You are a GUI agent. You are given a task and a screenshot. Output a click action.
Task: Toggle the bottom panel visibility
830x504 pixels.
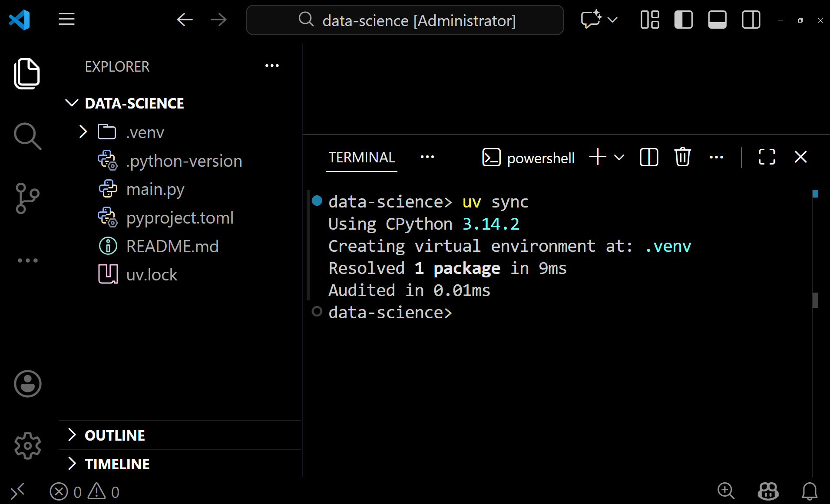click(x=717, y=20)
